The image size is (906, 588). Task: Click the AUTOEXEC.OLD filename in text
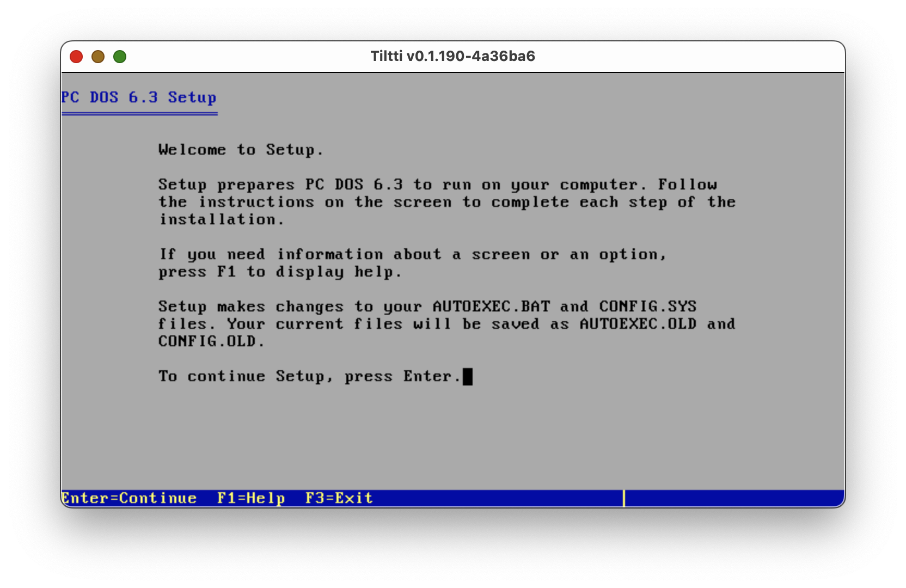coord(638,324)
